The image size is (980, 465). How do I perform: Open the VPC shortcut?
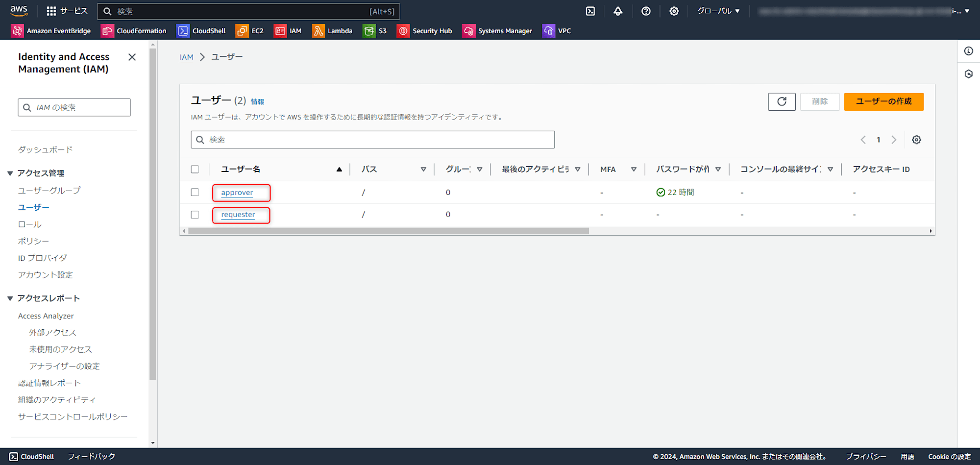(x=557, y=31)
